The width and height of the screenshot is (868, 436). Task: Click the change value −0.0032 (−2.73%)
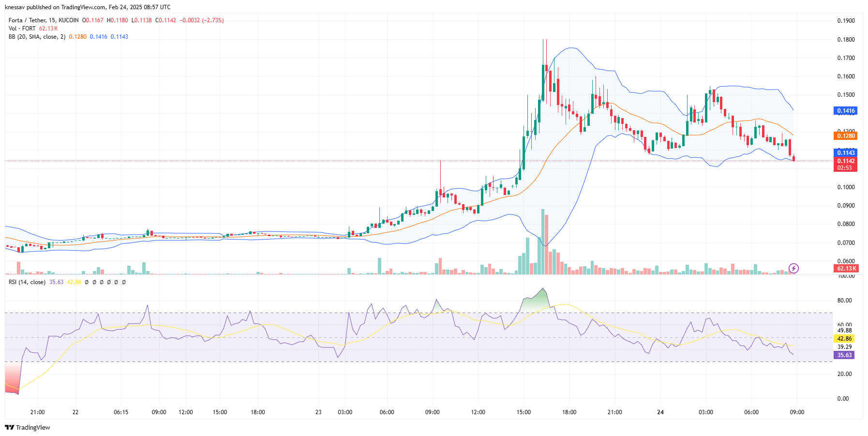click(202, 20)
